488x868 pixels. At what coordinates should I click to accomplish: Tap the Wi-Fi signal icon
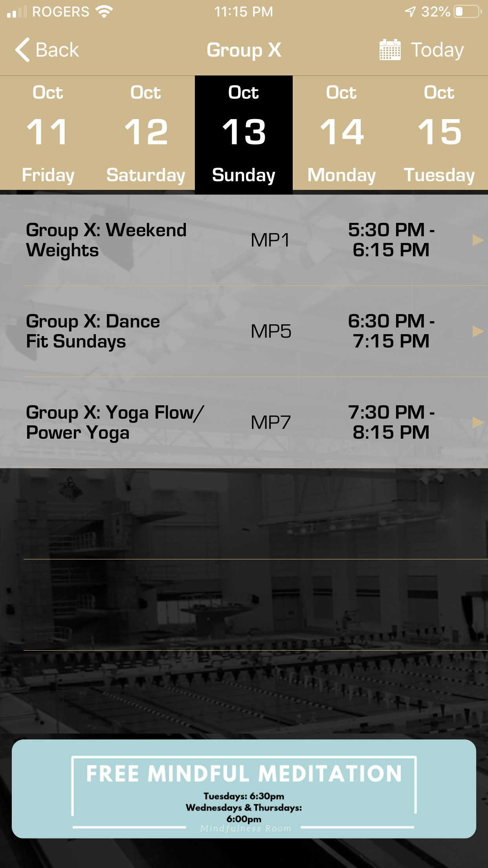click(104, 11)
